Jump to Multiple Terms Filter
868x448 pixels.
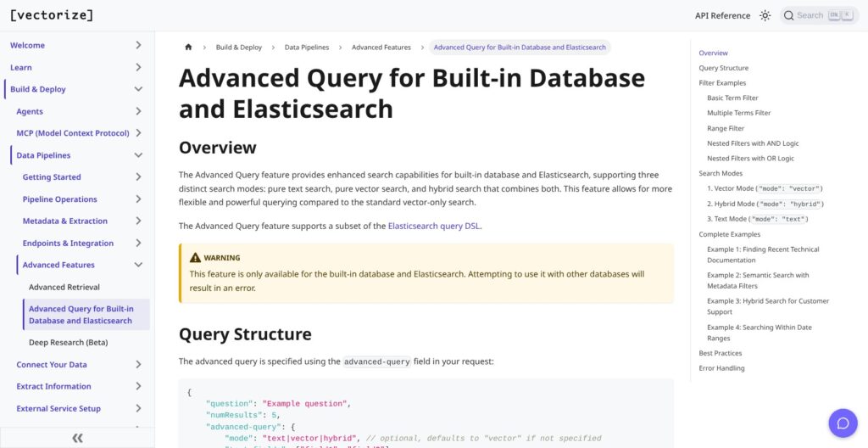point(739,113)
